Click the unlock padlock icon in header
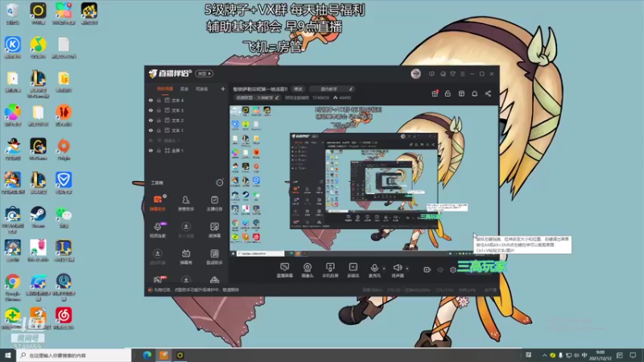 pos(448,93)
